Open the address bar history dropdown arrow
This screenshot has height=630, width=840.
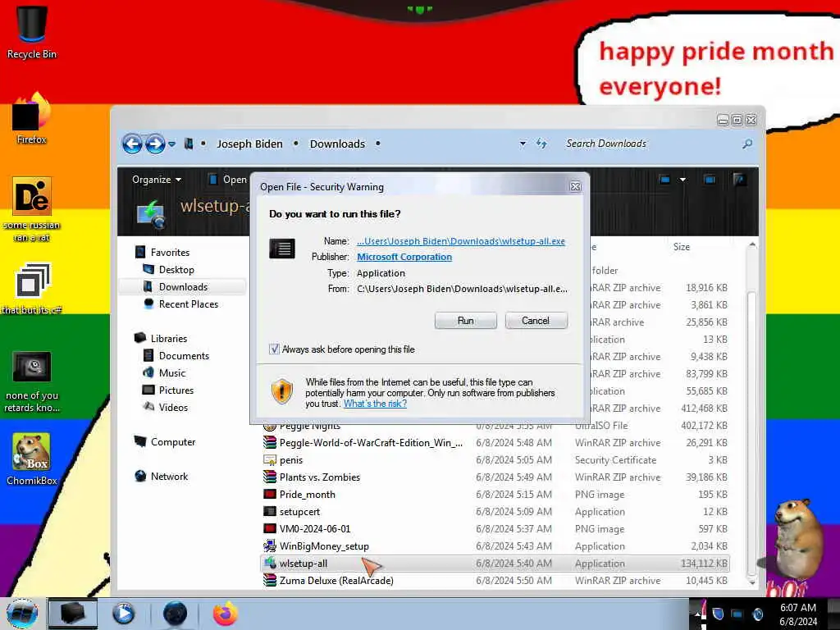click(523, 144)
